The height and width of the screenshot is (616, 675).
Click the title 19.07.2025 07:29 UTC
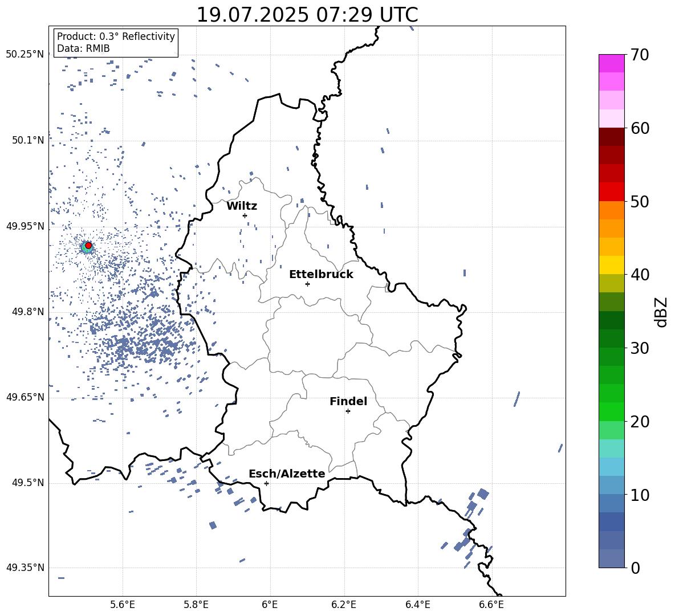click(307, 15)
